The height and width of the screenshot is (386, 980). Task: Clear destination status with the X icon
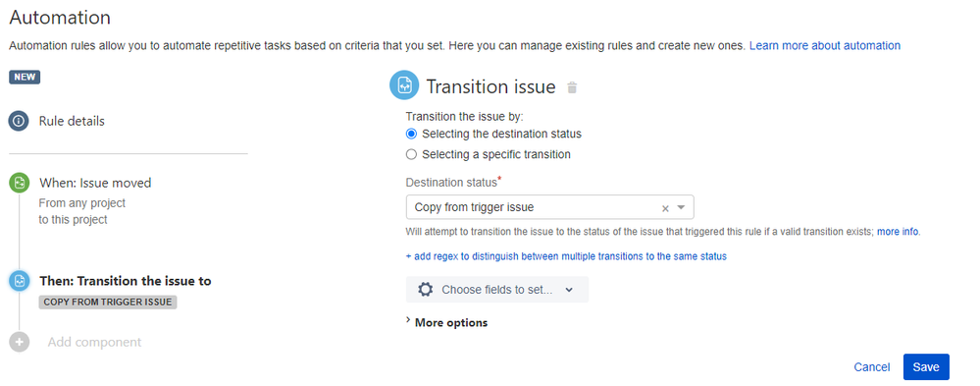click(665, 207)
